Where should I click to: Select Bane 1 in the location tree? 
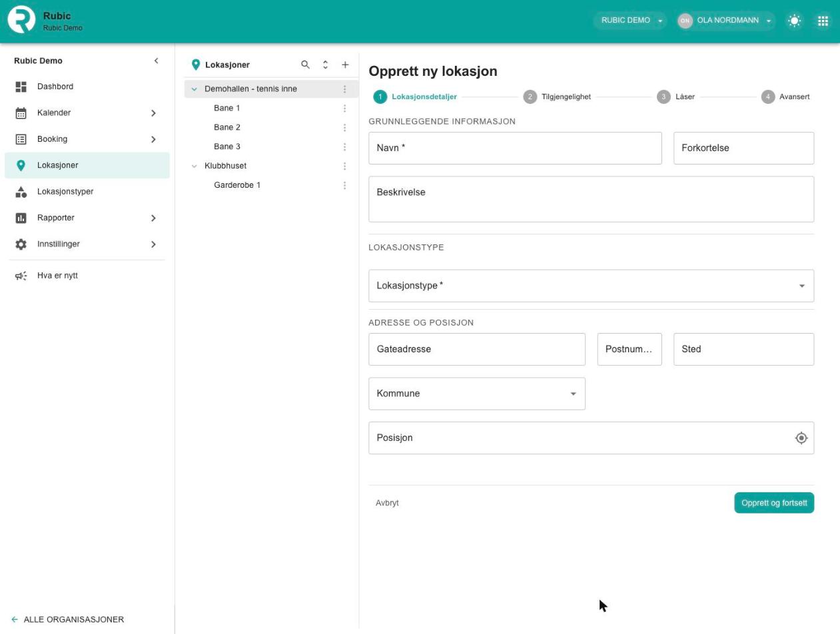227,108
